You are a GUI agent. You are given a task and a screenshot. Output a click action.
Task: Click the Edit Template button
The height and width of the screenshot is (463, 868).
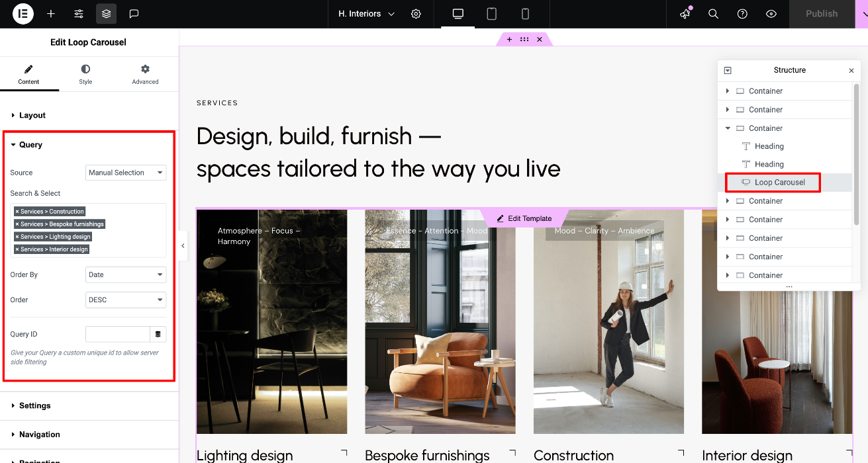tap(524, 218)
